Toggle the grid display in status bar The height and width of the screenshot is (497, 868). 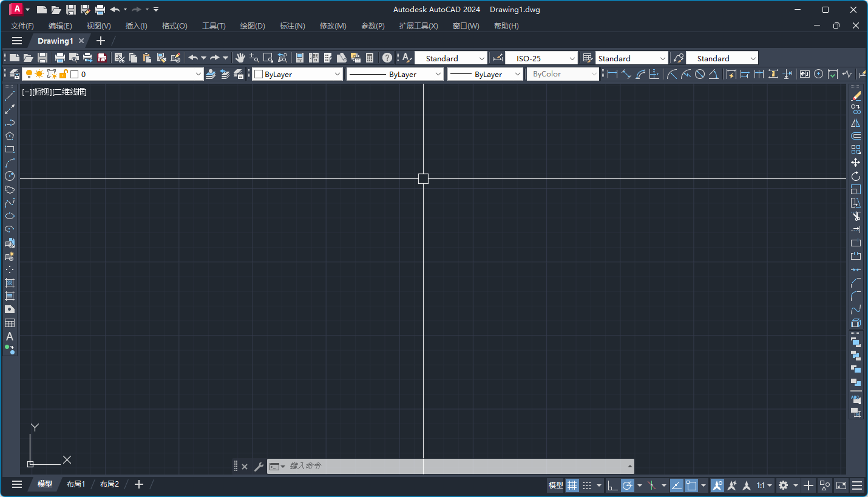[572, 485]
